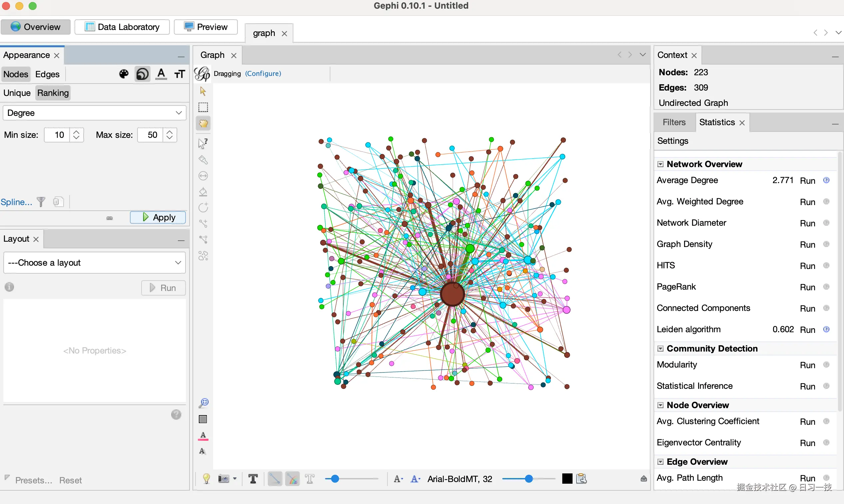Viewport: 844px width, 504px height.
Task: Open node color palette in Appearance
Action: click(x=124, y=74)
